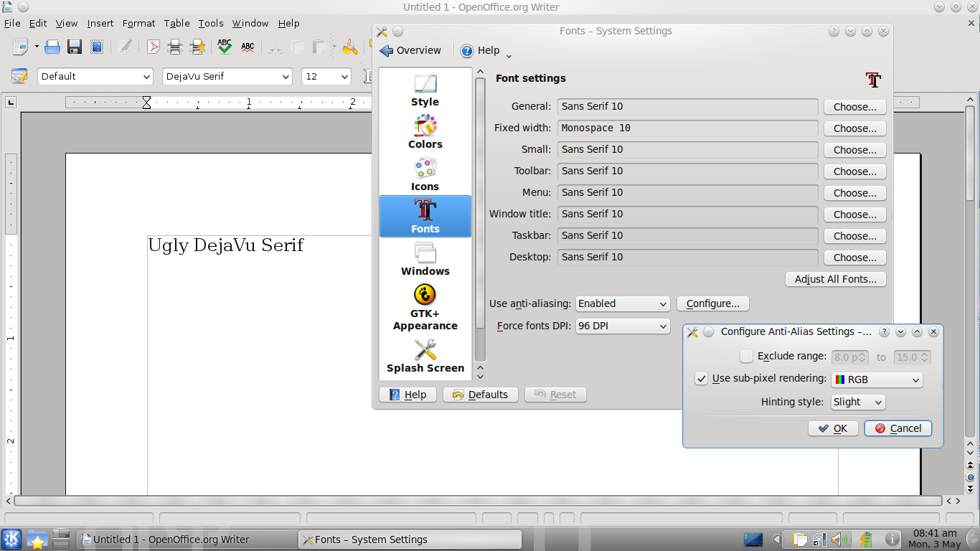Expand the New document dropdown arrow
Screen dimensions: 980x551
37,47
